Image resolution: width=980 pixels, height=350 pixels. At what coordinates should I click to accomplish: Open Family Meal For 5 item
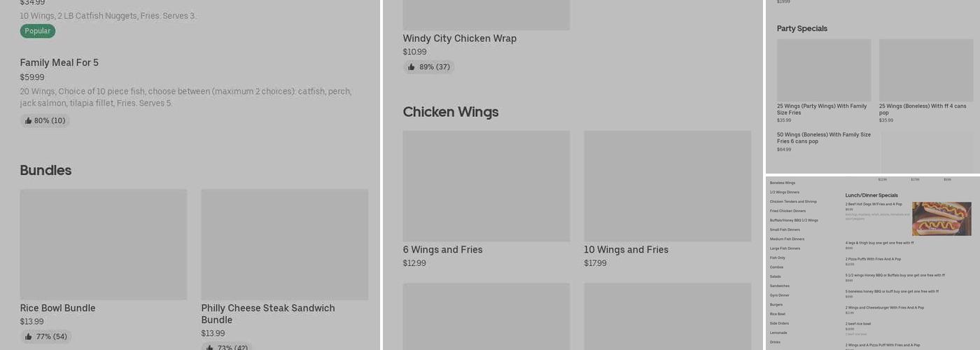(x=59, y=63)
